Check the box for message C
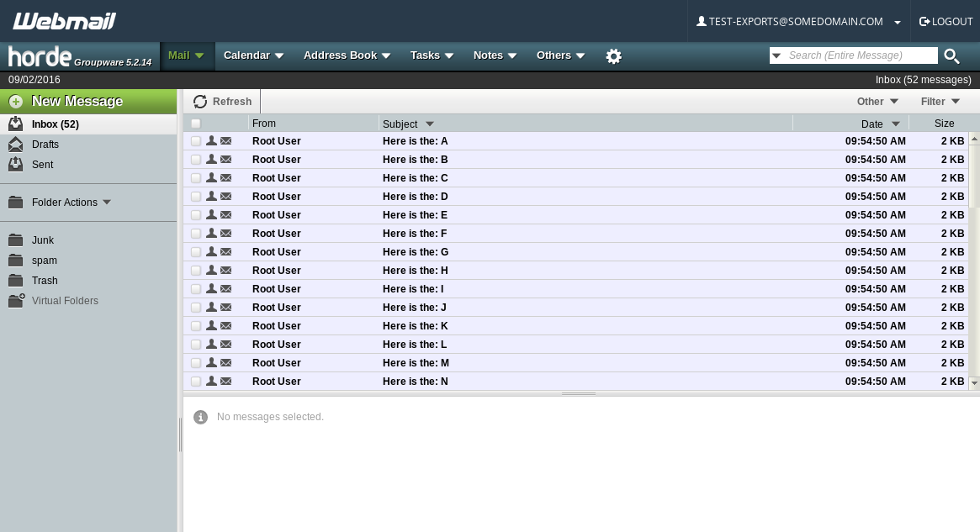The width and height of the screenshot is (980, 532). 196,178
